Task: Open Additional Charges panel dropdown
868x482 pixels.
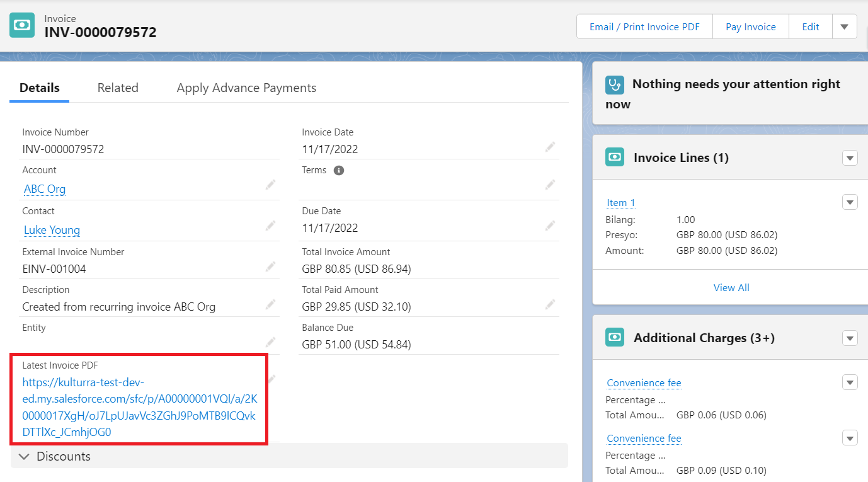Action: coord(850,338)
